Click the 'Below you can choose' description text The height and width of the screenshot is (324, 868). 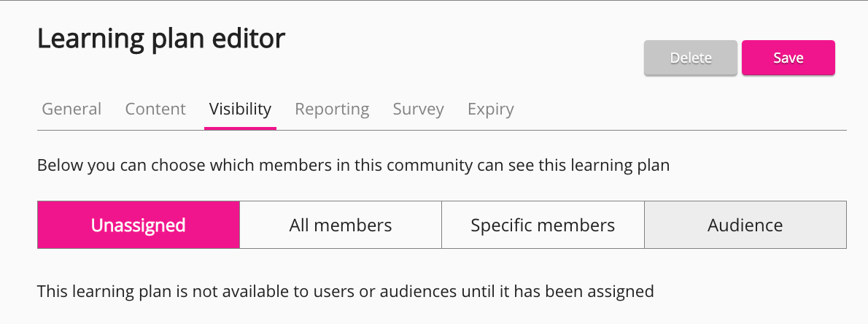click(x=353, y=166)
